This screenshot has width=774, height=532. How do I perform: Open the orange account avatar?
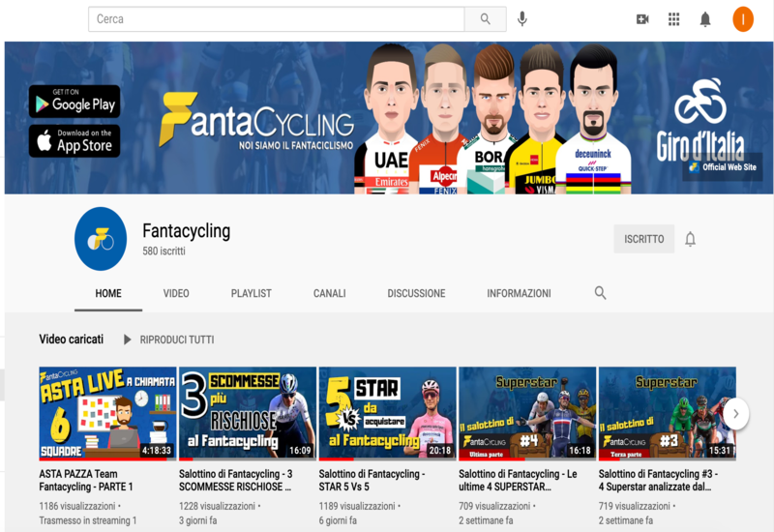pyautogui.click(x=742, y=19)
